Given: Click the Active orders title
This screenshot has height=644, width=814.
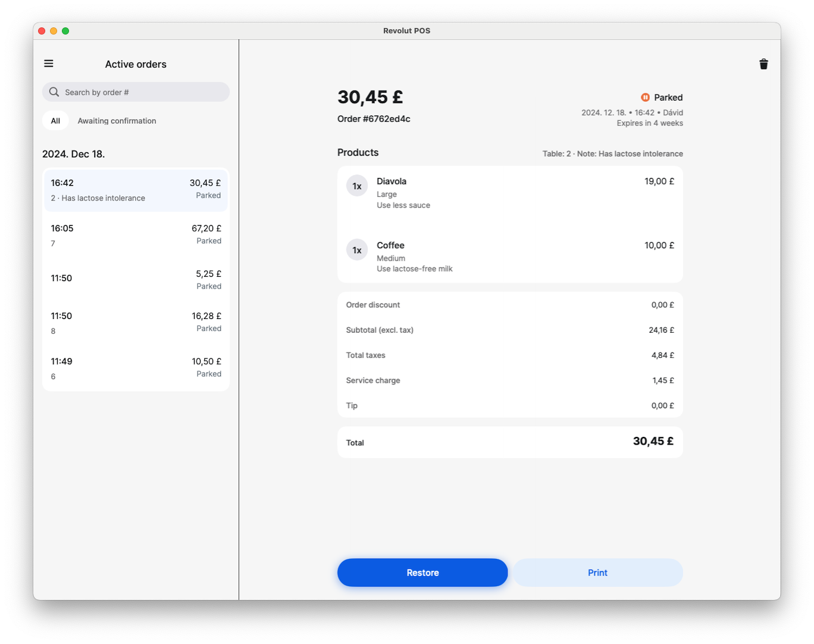Looking at the screenshot, I should click(136, 64).
